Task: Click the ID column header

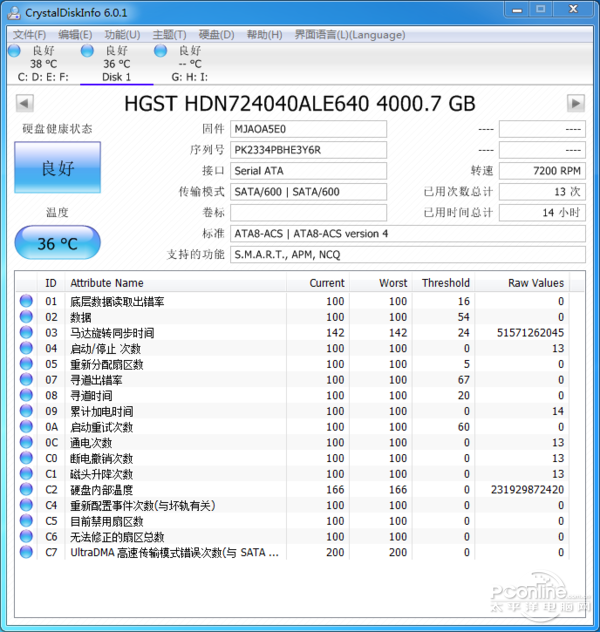Action: pos(51,283)
